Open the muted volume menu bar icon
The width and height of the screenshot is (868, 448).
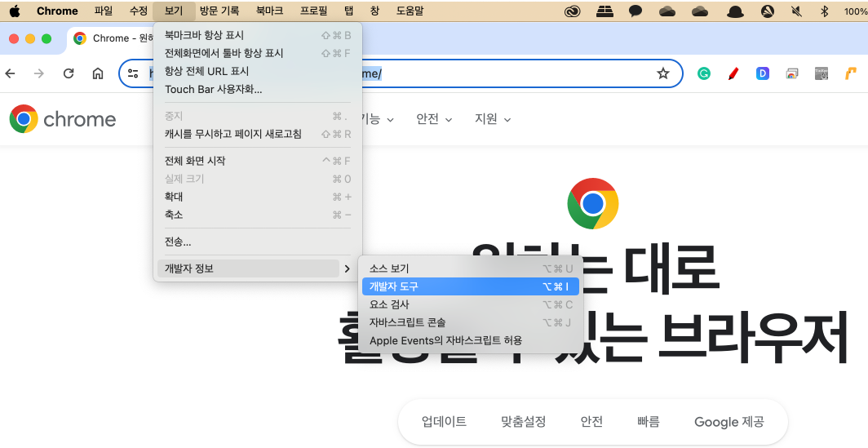(x=797, y=11)
